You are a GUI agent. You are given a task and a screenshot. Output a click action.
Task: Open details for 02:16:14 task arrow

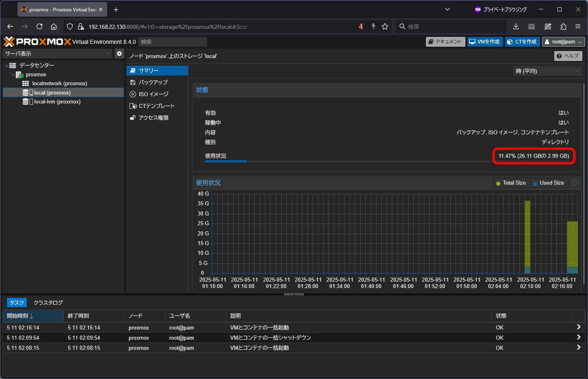[x=579, y=327]
